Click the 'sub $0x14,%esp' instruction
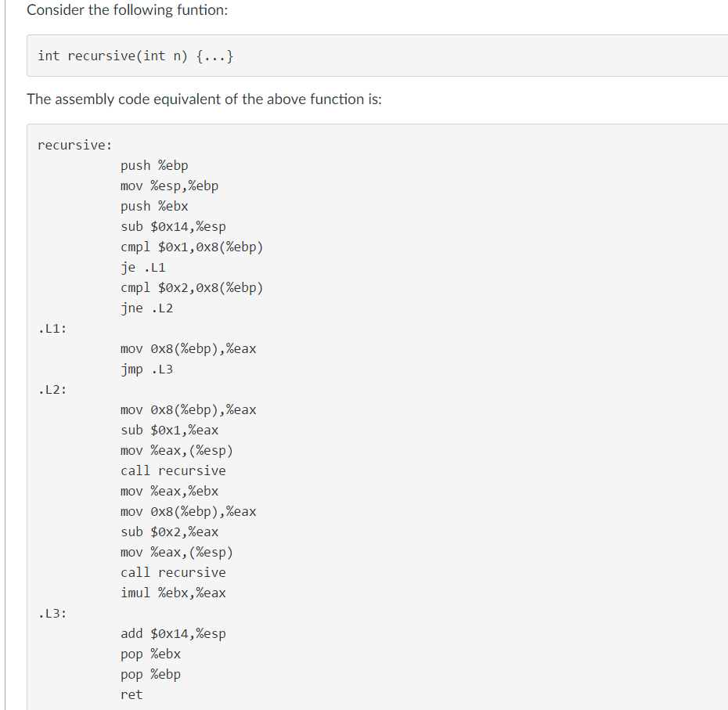This screenshot has height=710, width=728. click(x=173, y=226)
